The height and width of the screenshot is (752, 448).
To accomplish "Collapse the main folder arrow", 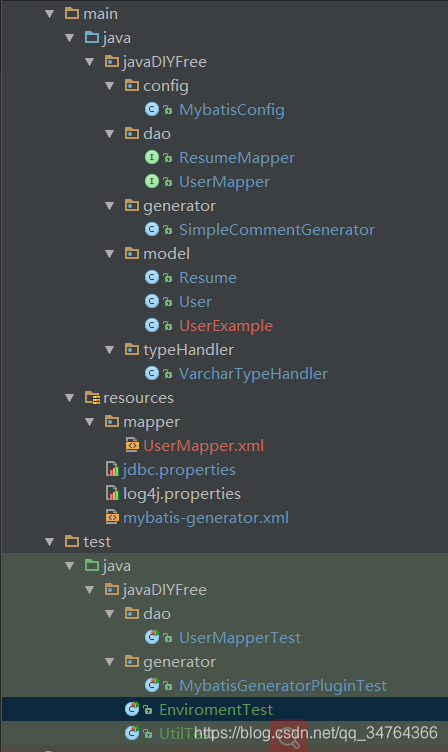I will [49, 14].
